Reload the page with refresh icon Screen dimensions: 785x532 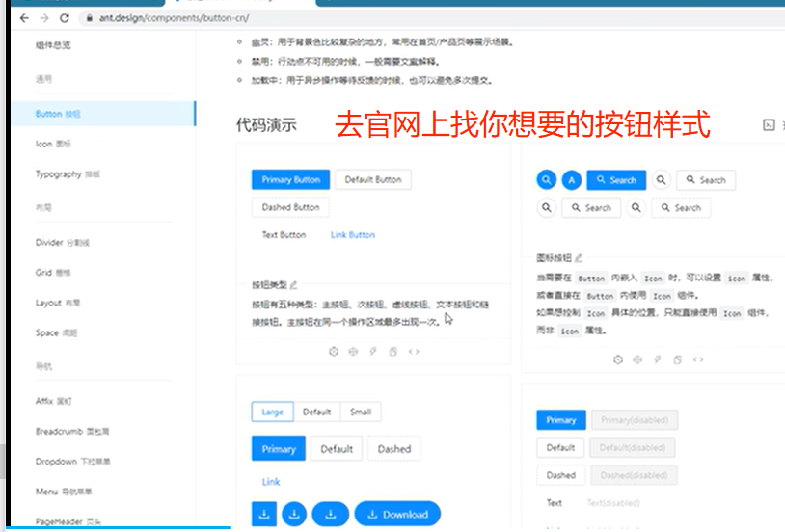coord(65,18)
